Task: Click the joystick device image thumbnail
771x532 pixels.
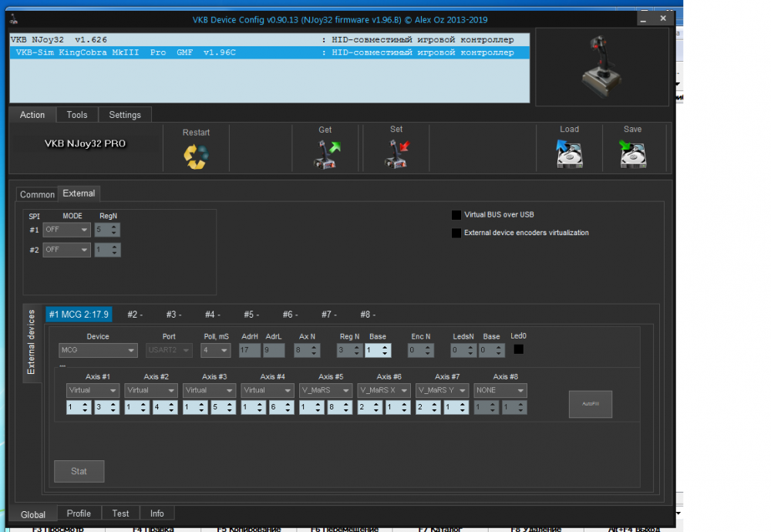Action: [x=603, y=67]
